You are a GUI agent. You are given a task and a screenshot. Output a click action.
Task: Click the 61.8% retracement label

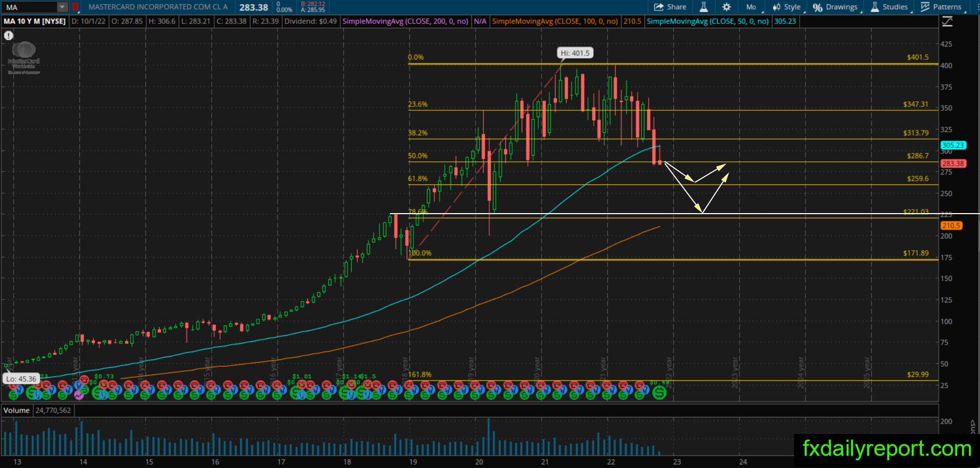point(418,179)
